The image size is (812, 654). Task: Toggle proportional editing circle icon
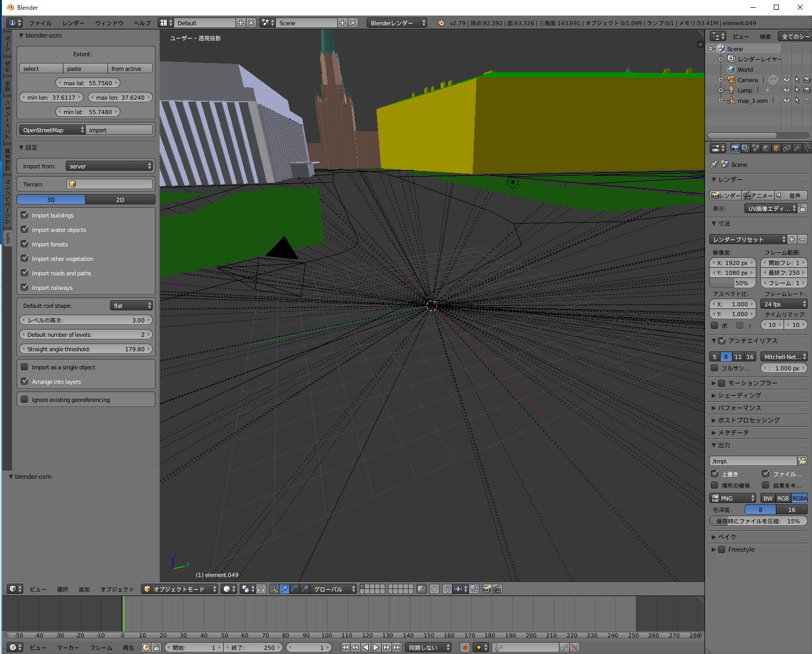[434, 589]
